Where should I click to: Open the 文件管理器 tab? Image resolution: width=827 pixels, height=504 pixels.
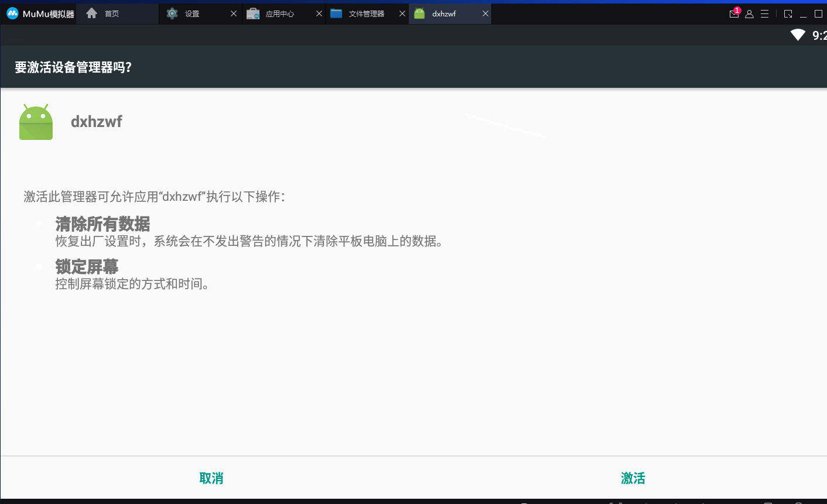coord(367,13)
